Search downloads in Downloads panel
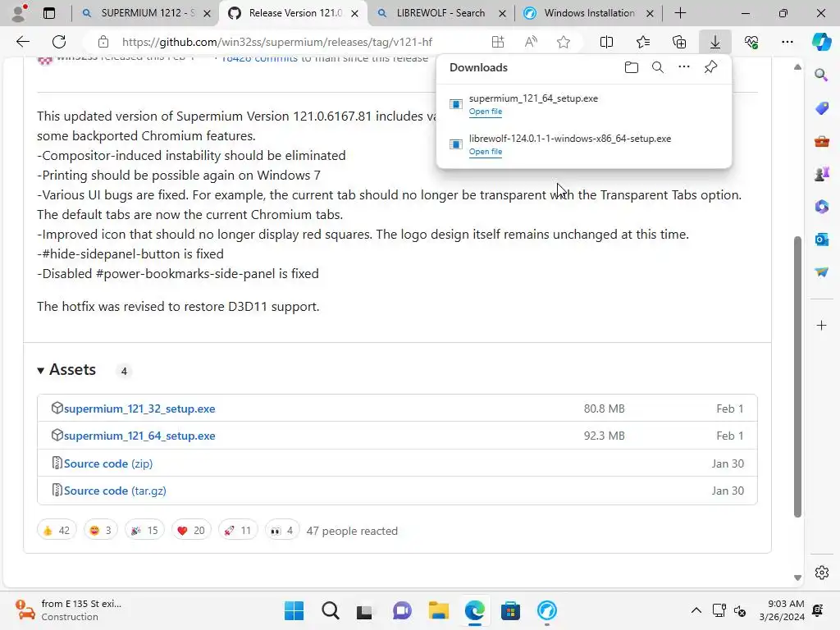Viewport: 840px width, 630px height. (658, 67)
